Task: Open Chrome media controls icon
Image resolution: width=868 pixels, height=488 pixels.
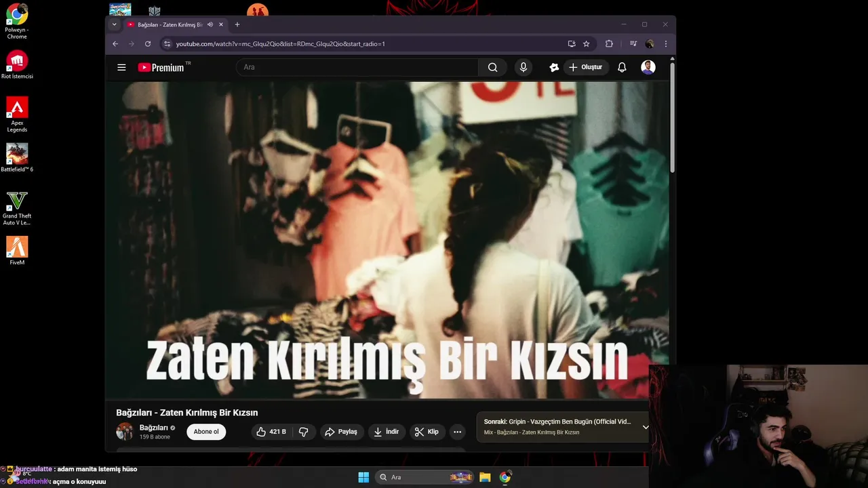Action: click(633, 43)
